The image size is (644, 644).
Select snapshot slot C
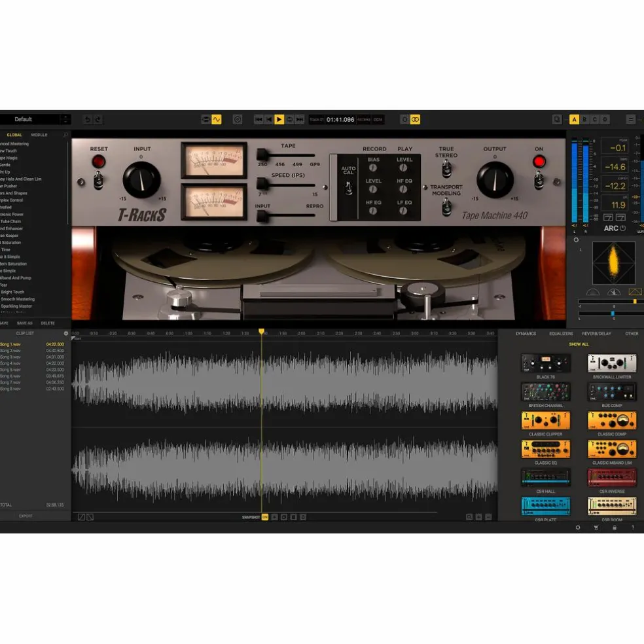tap(595, 120)
